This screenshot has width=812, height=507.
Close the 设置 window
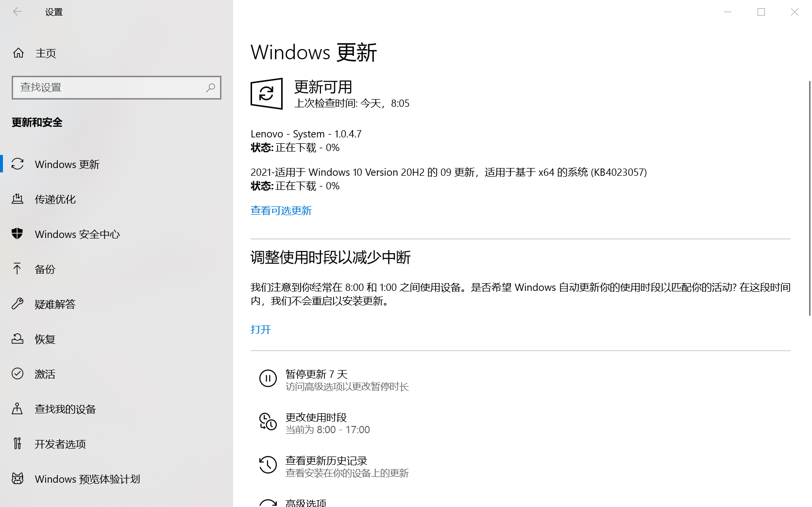click(795, 12)
